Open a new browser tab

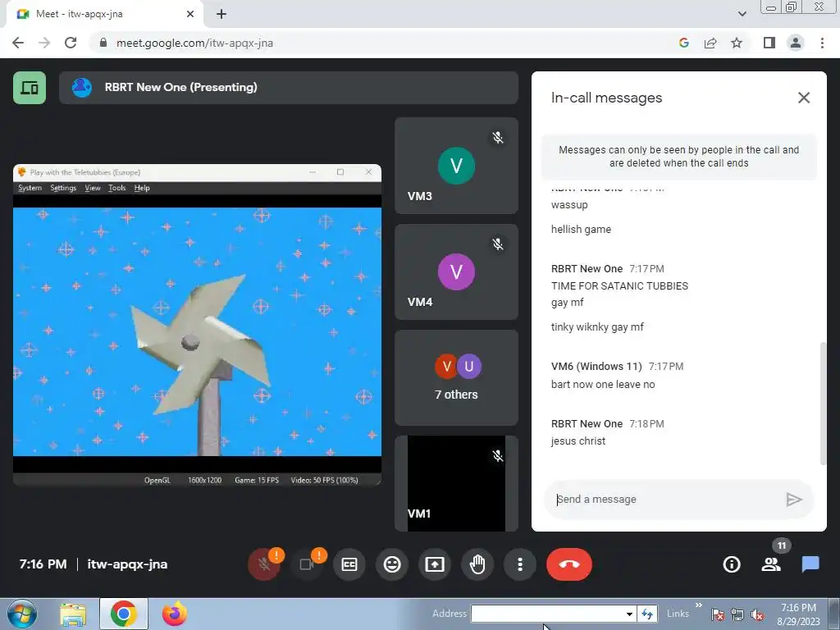pyautogui.click(x=221, y=14)
